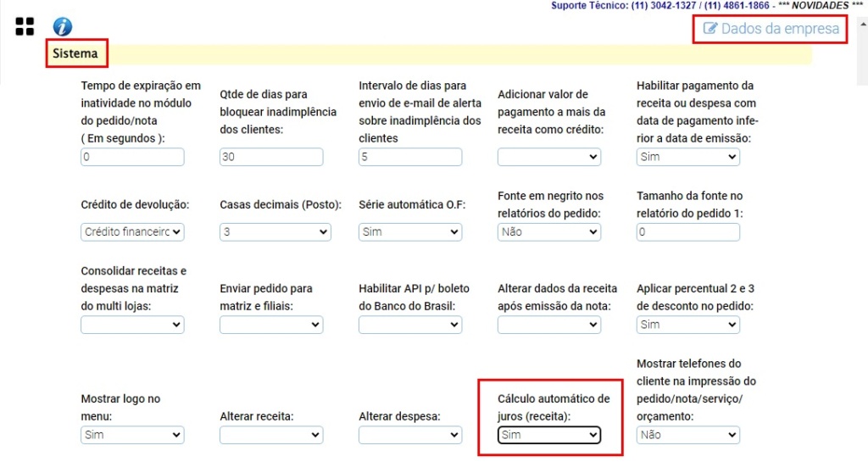Click the Intervalo de dias e-mail alerta field

410,157
